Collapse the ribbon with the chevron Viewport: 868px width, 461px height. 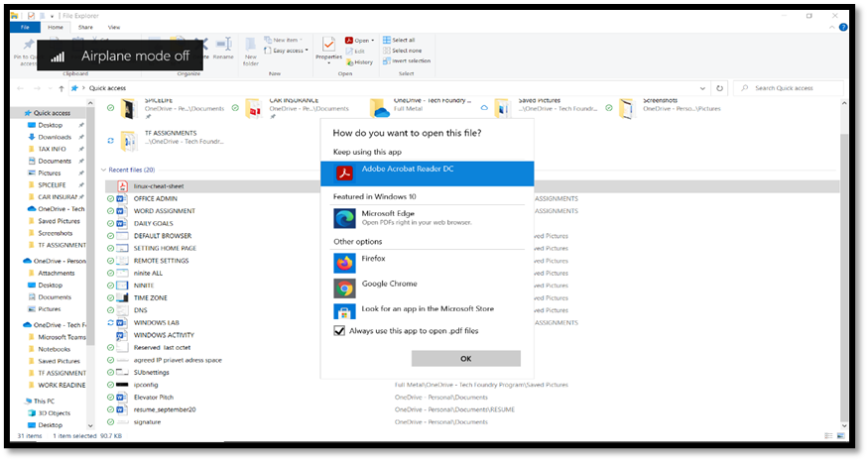tap(832, 27)
